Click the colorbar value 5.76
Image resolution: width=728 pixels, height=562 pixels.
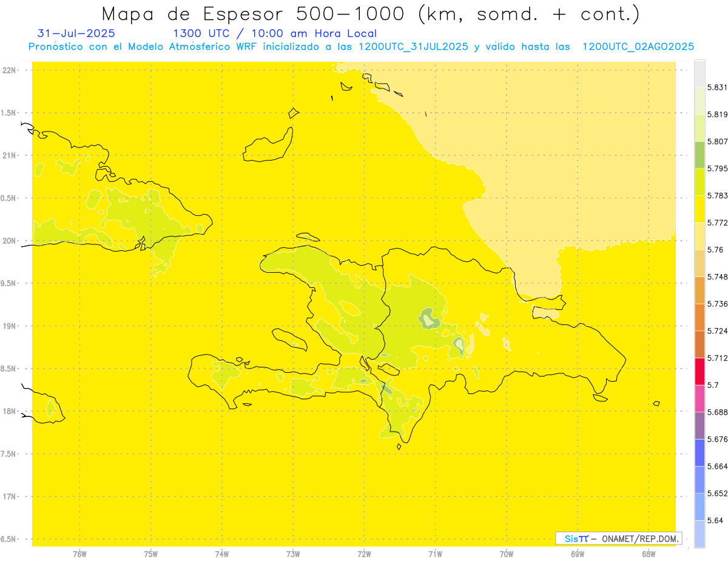(715, 250)
